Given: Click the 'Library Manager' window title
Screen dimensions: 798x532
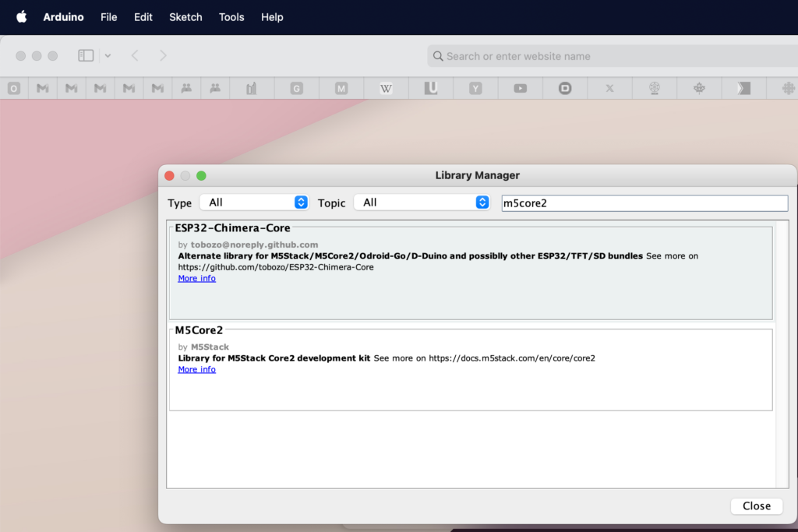Looking at the screenshot, I should pyautogui.click(x=478, y=175).
